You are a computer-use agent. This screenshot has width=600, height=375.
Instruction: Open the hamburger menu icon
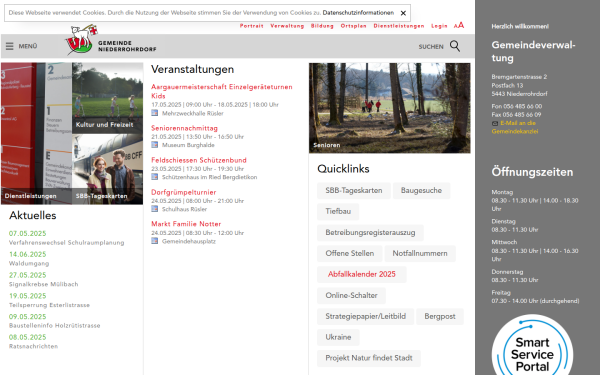[x=10, y=46]
